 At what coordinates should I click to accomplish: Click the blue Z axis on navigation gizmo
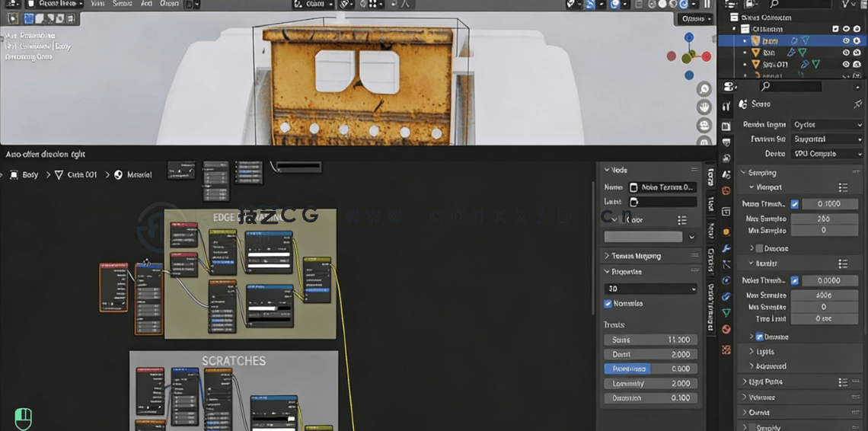(x=688, y=37)
